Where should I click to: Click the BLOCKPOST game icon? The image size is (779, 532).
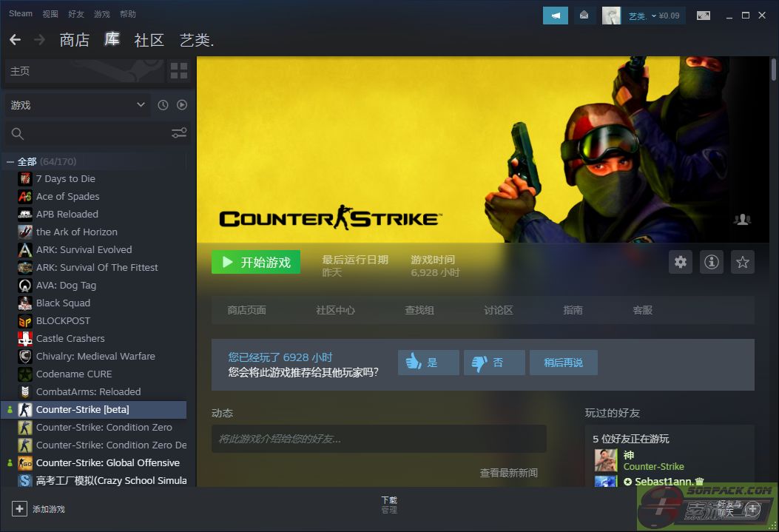tap(25, 321)
